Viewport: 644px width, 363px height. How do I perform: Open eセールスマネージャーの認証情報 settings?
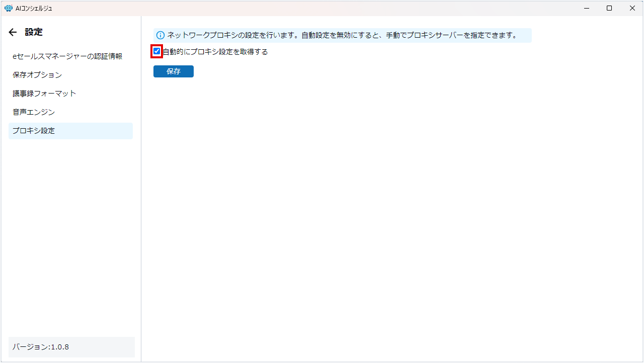point(67,56)
